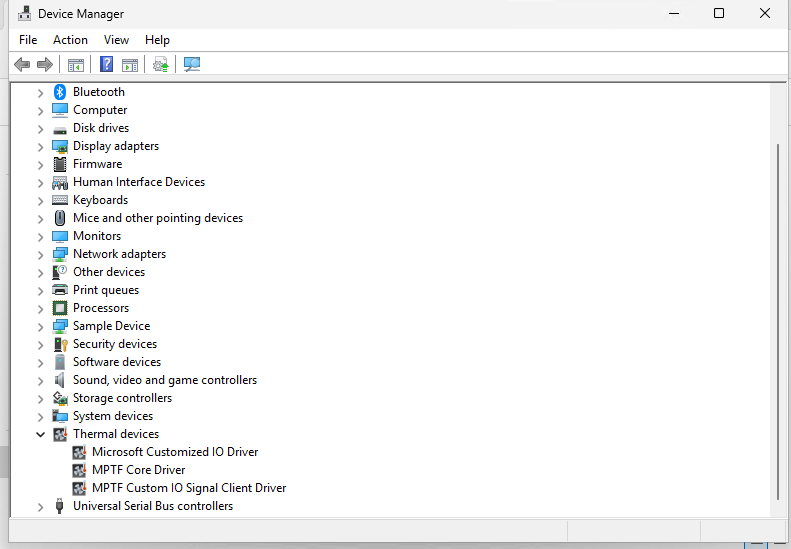Screen dimensions: 791x549
Task: Select the Sound, video and game controllers item
Action: (x=165, y=380)
